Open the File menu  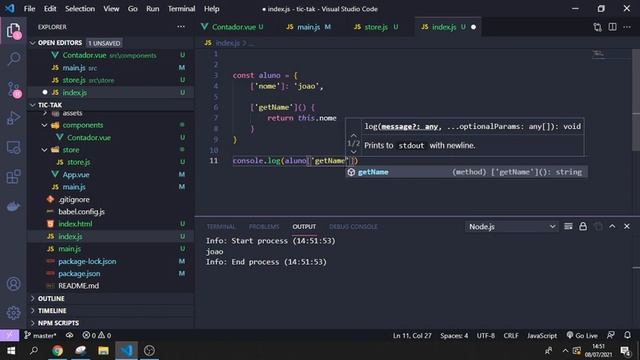click(29, 9)
